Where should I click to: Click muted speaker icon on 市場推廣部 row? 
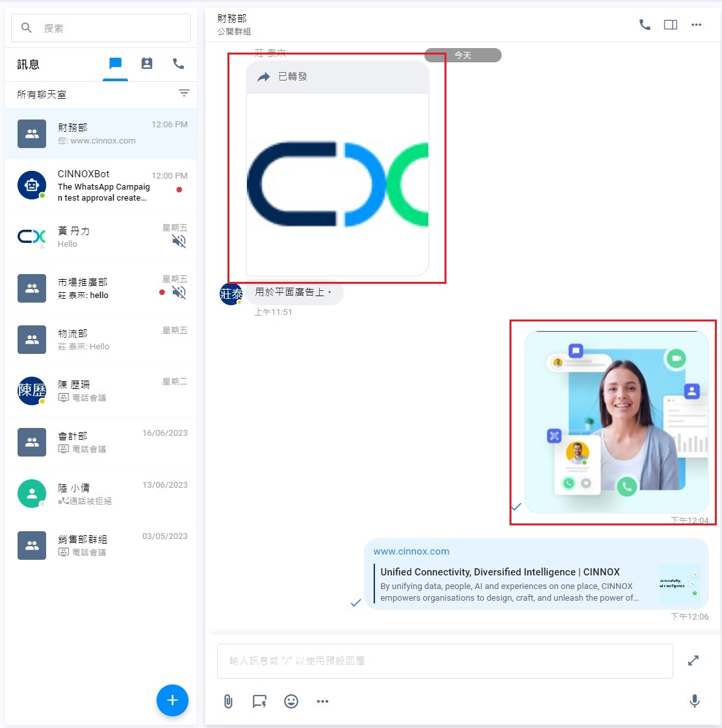(179, 292)
